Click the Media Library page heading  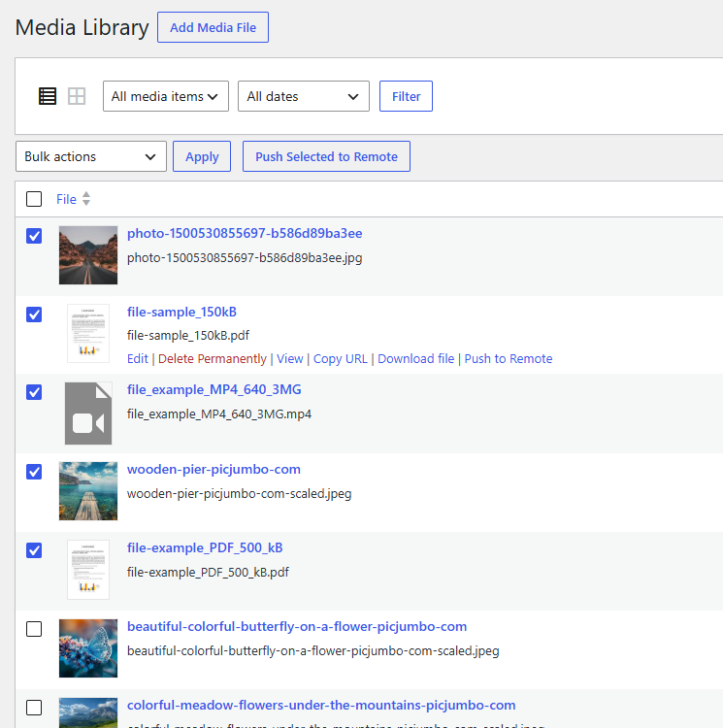pos(82,27)
